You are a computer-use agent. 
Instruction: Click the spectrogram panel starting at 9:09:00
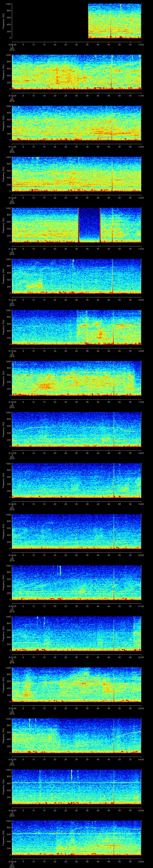77,21
